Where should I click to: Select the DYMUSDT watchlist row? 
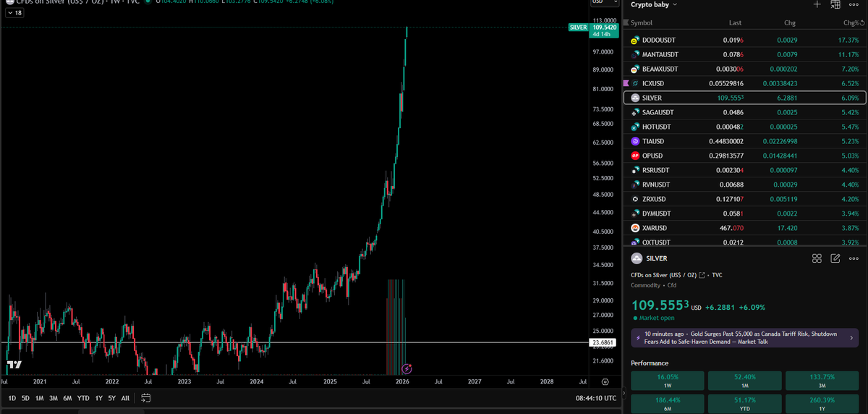744,214
